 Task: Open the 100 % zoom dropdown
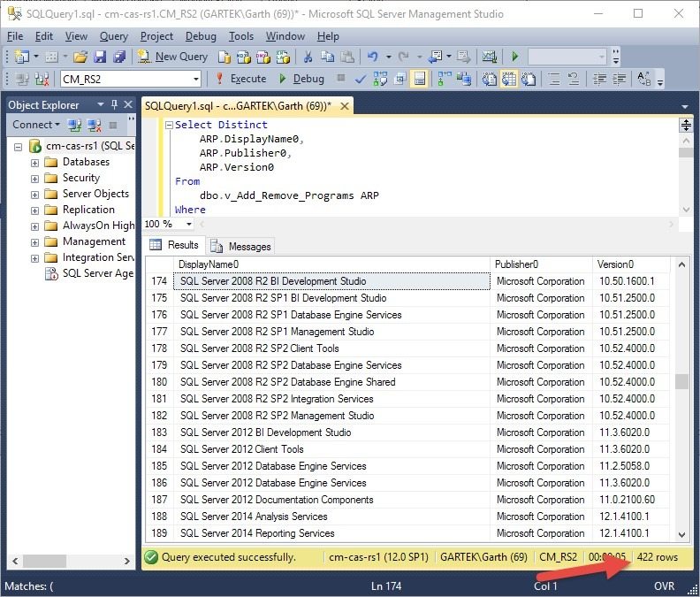click(189, 224)
